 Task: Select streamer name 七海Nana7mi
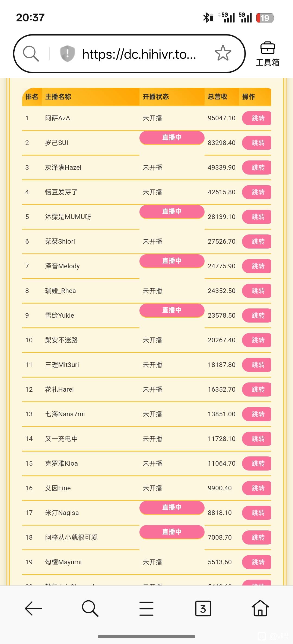pos(65,414)
